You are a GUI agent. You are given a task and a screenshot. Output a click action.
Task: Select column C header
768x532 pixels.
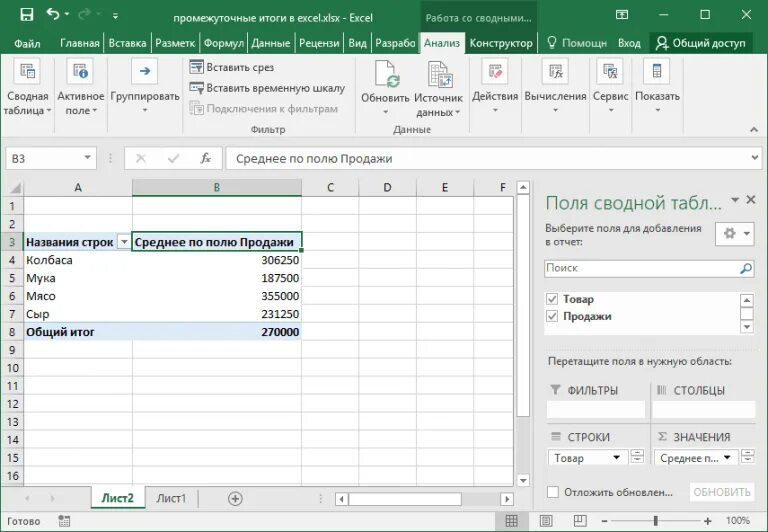(x=330, y=188)
